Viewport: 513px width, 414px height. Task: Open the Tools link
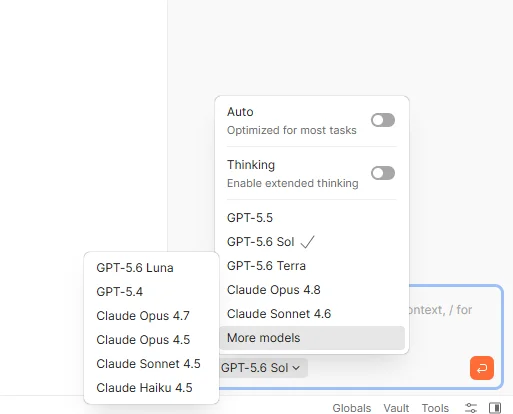[435, 408]
